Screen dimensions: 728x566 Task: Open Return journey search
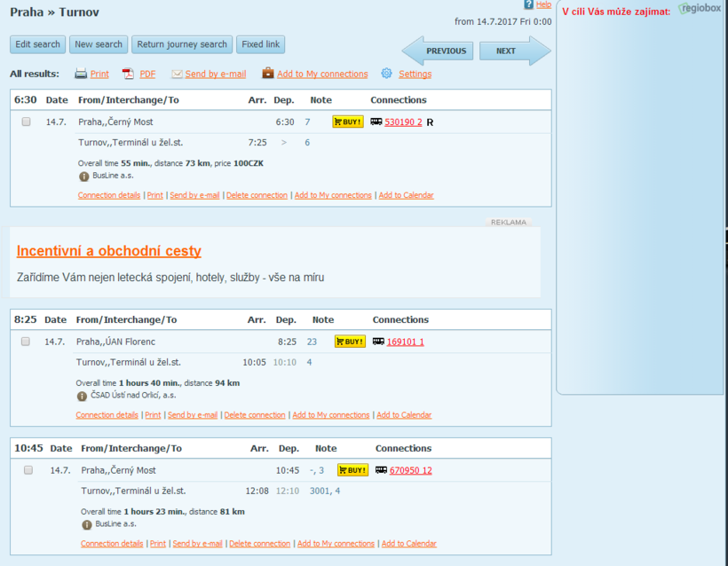tap(182, 44)
